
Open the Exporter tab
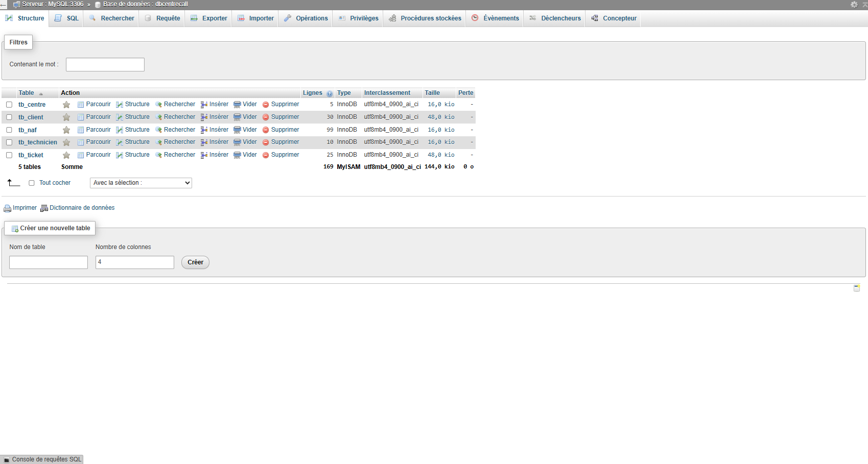click(x=209, y=18)
